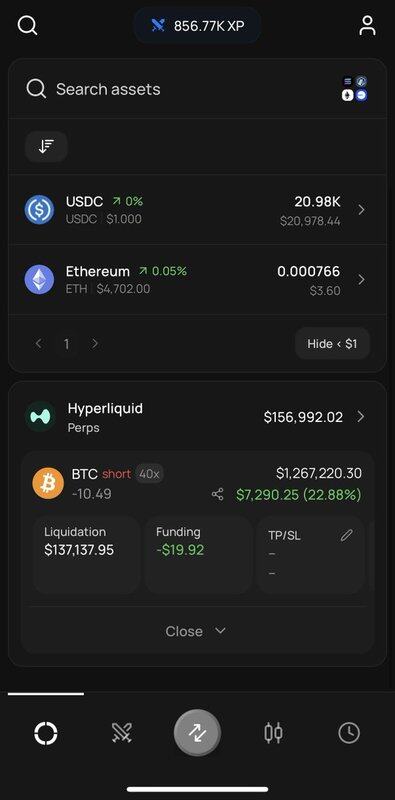Viewport: 395px width, 800px height.
Task: Open the clock history tab
Action: coord(349,733)
